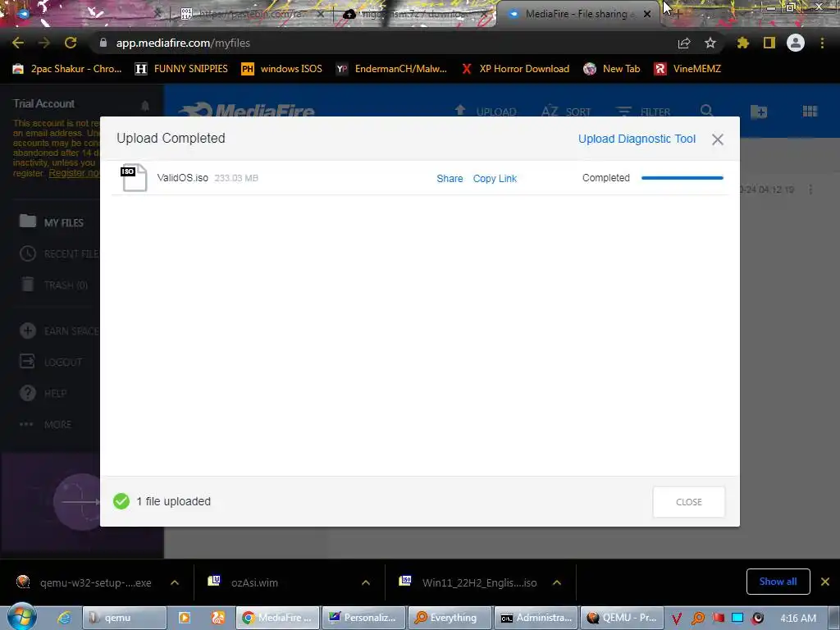Screen dimensions: 840x630
Task: Select LOGOUT in the sidebar
Action: 51,362
